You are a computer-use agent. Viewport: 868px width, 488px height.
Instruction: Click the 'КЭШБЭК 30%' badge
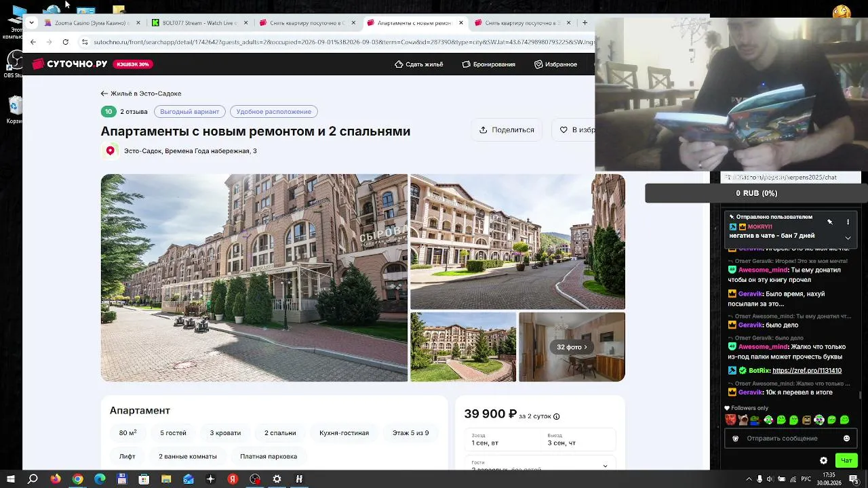133,64
